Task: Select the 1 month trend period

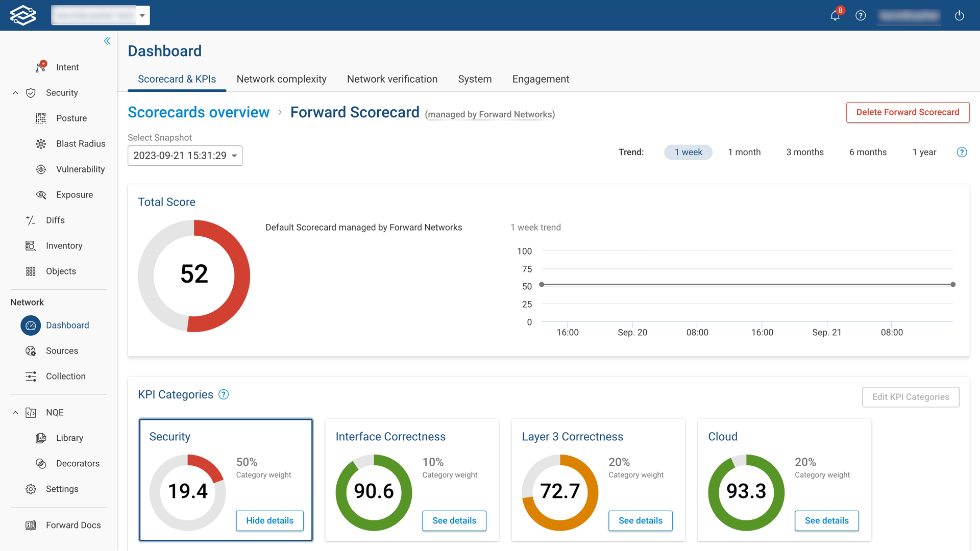Action: 744,152
